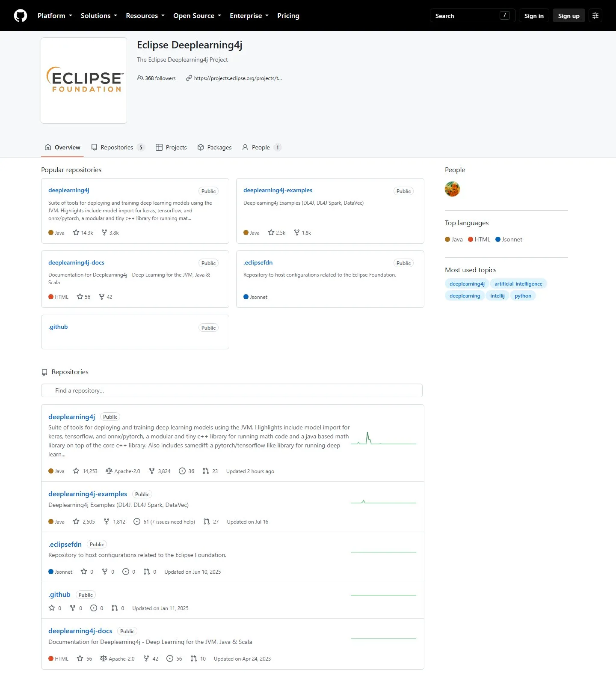The height and width of the screenshot is (685, 616).
Task: Switch to the People tab
Action: pyautogui.click(x=262, y=147)
